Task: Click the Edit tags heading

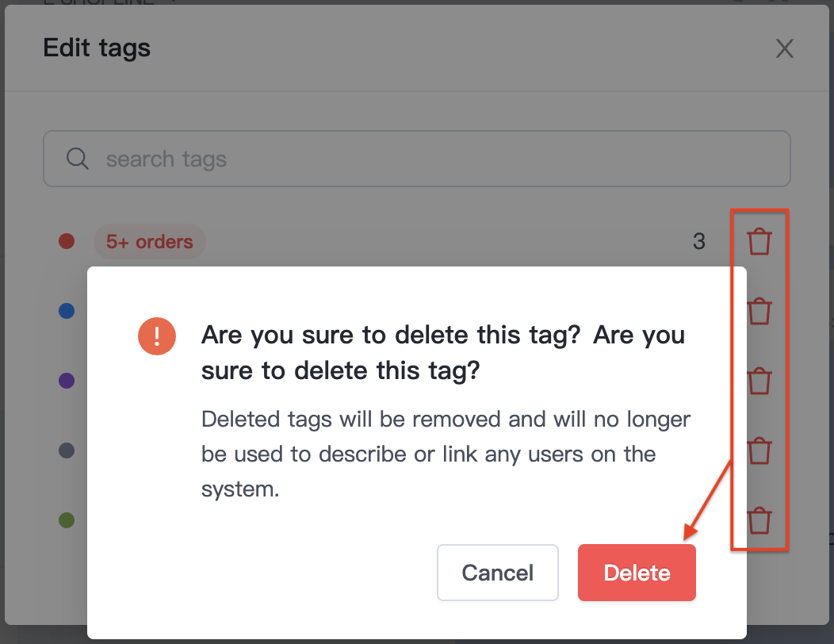Action: pos(97,48)
